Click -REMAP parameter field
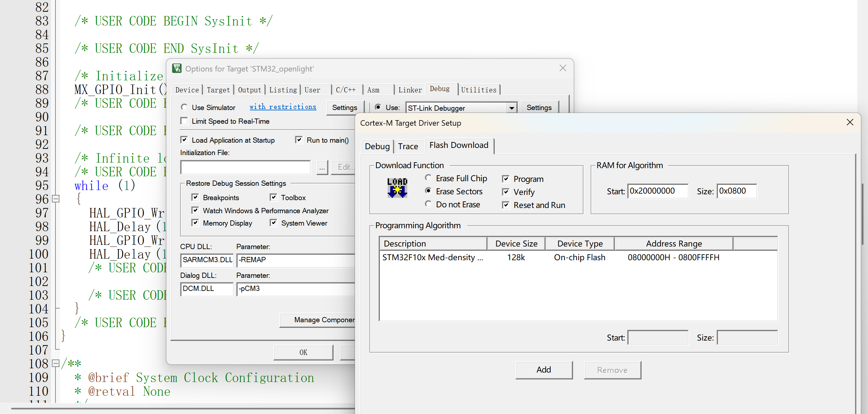The height and width of the screenshot is (414, 868). (296, 260)
